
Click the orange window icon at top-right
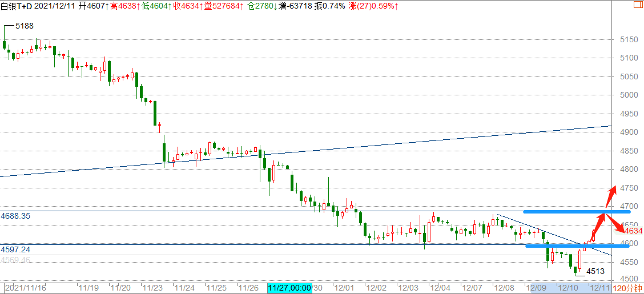point(636,5)
